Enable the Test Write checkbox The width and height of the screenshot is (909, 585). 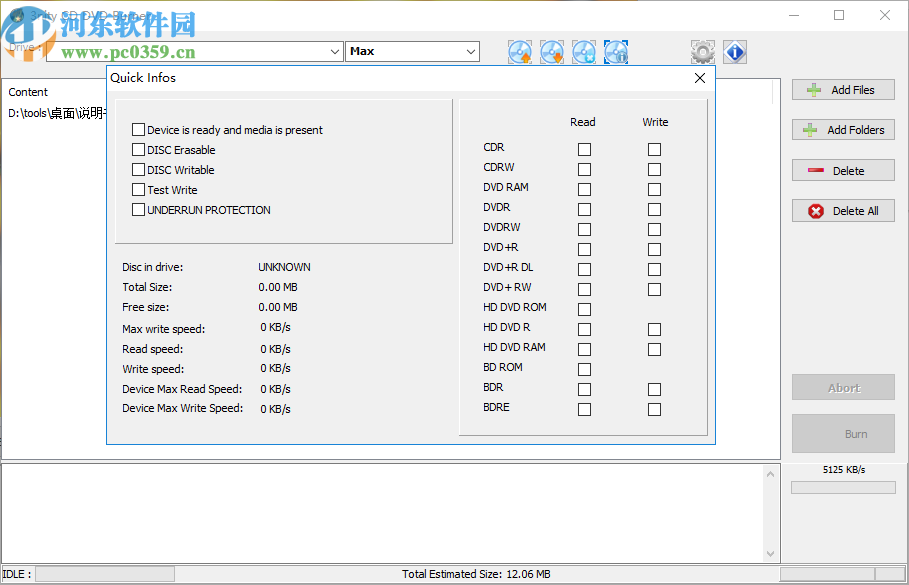pos(138,190)
